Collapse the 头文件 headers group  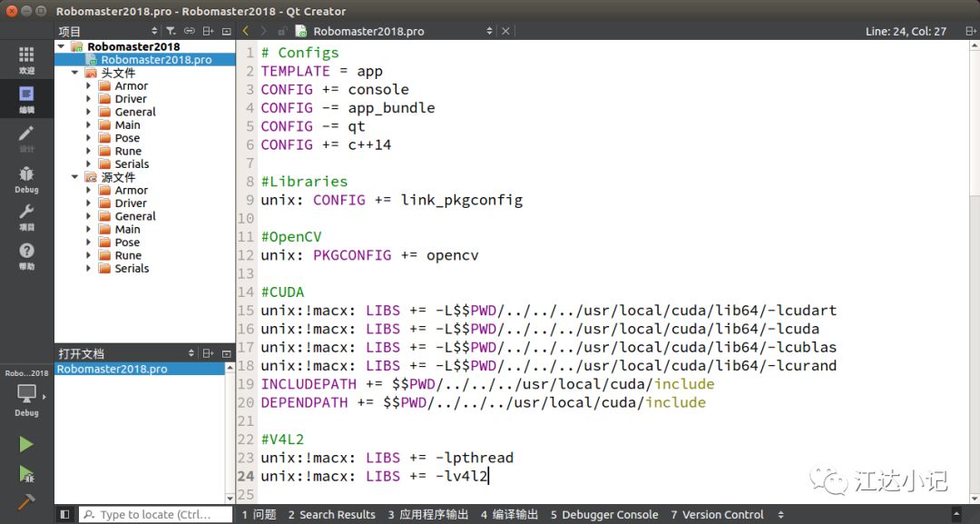pos(75,73)
